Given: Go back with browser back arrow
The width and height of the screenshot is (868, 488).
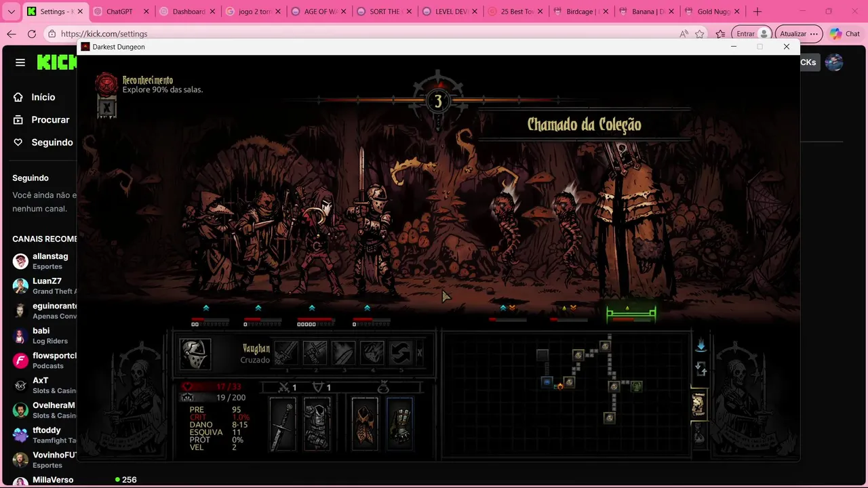Looking at the screenshot, I should tap(12, 34).
